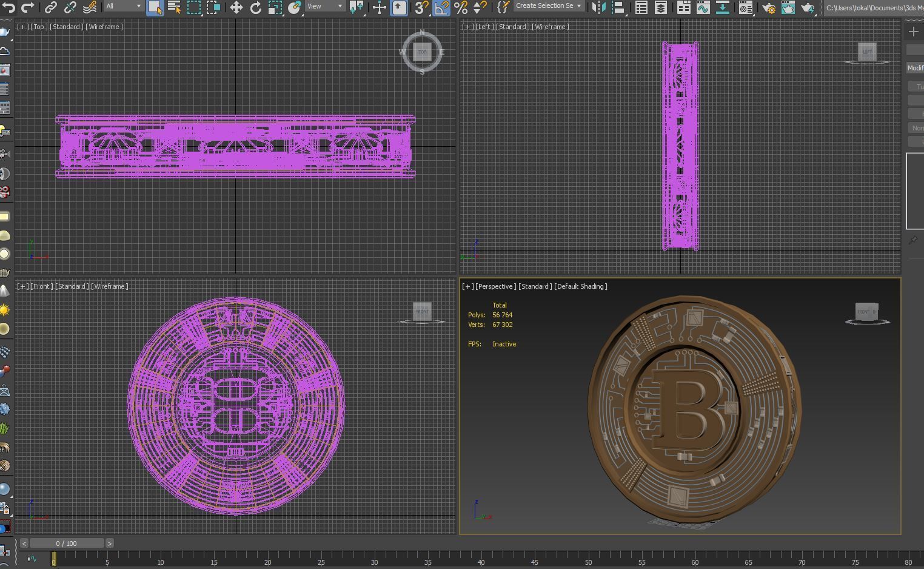Toggle the 3D Snaps button

(421, 7)
